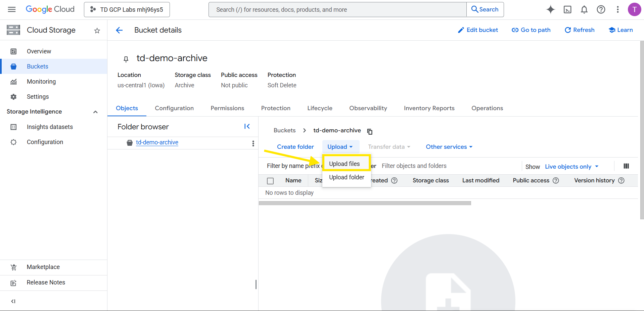Image resolution: width=644 pixels, height=311 pixels.
Task: Click the Create folder button
Action: coord(295,147)
